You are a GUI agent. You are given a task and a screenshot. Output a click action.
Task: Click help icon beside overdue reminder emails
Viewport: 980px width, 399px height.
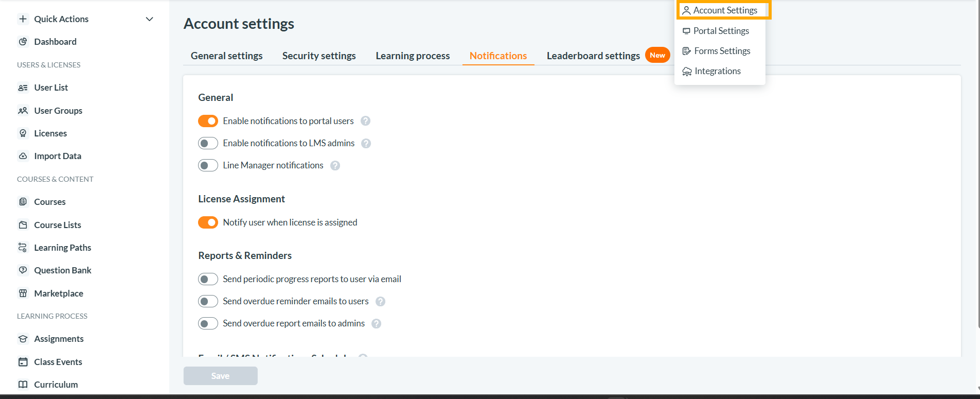pyautogui.click(x=380, y=301)
